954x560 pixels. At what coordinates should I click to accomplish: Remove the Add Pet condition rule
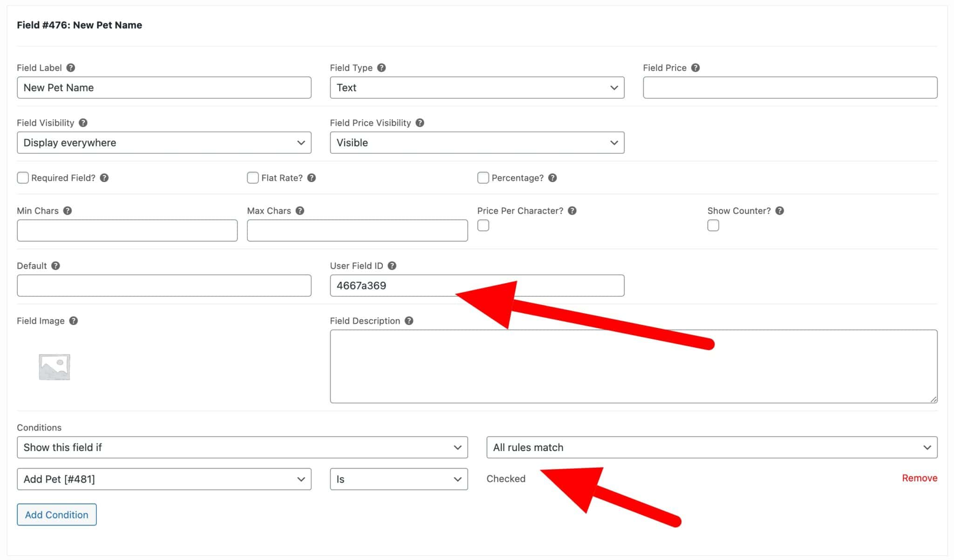[x=919, y=478]
